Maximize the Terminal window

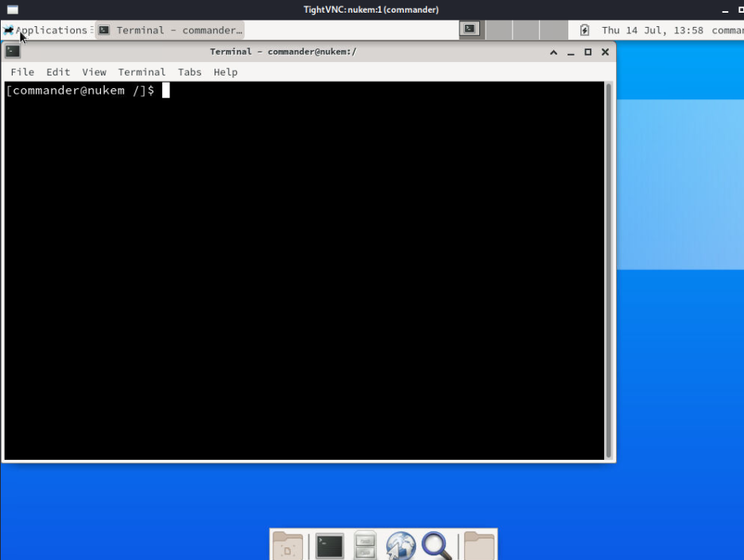tap(588, 52)
